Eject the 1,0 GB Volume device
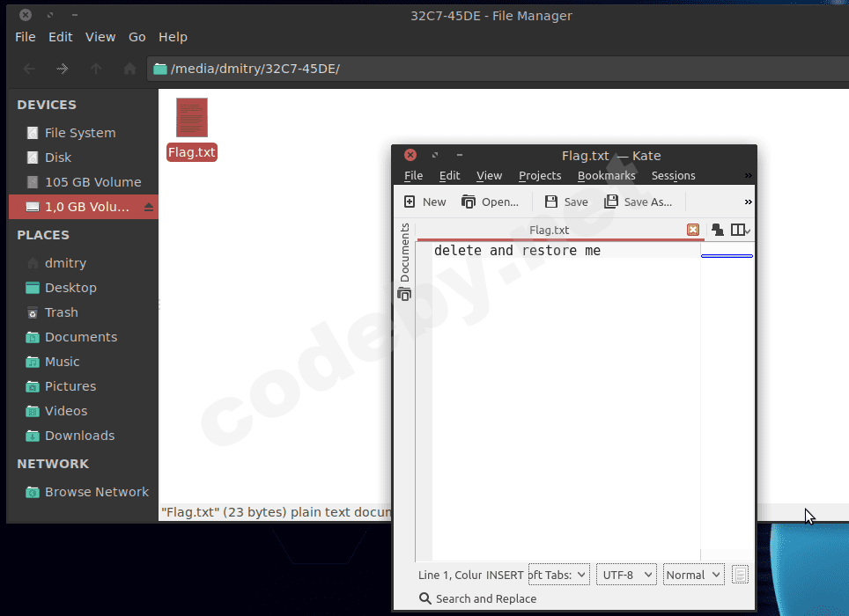This screenshot has height=616, width=849. pyautogui.click(x=145, y=207)
